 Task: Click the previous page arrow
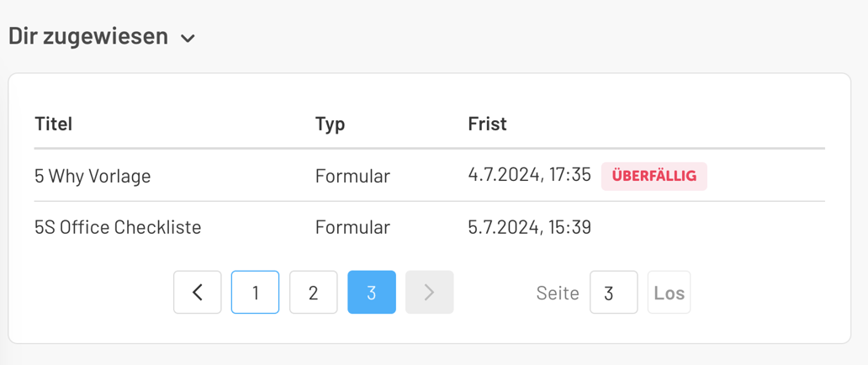tap(198, 293)
